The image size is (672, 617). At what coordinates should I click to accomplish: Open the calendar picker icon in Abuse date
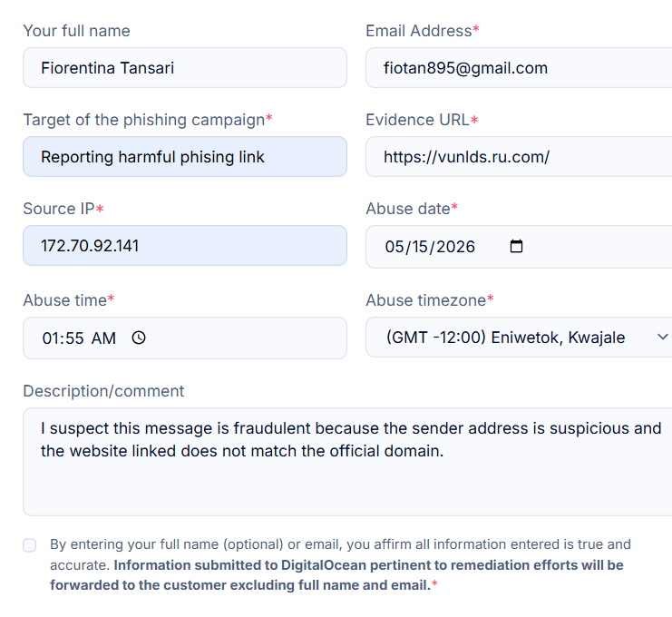tap(516, 247)
